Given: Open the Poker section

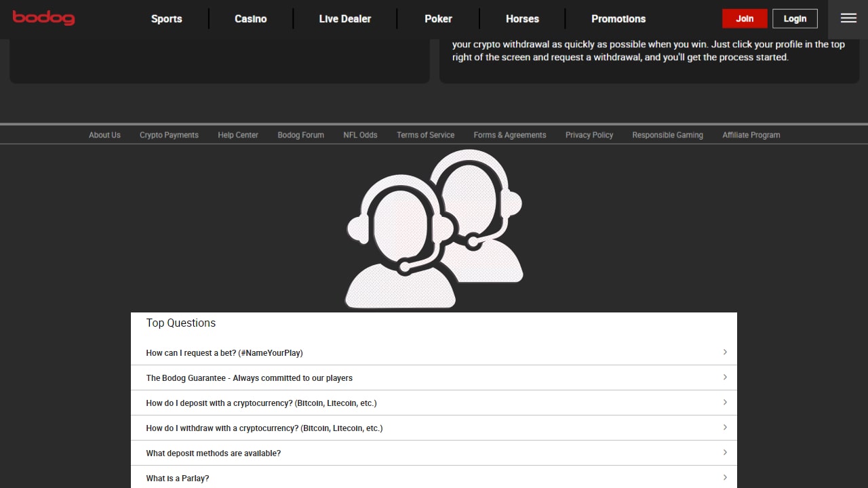Looking at the screenshot, I should click(x=439, y=19).
